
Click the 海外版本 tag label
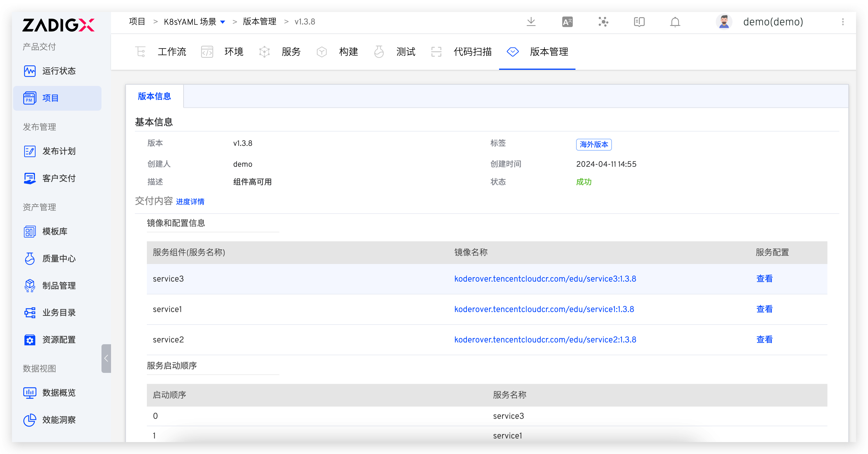pos(593,144)
